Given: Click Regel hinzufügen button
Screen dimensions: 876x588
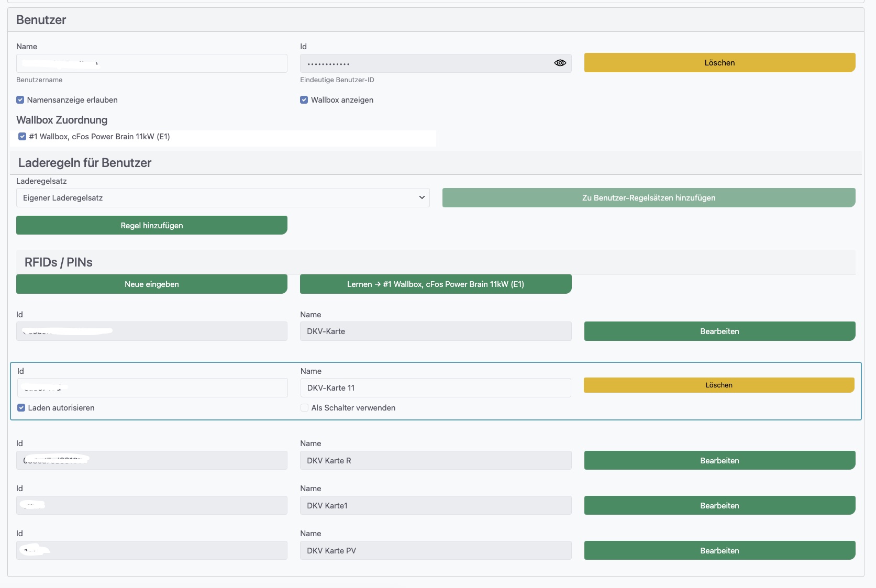Looking at the screenshot, I should click(x=152, y=226).
